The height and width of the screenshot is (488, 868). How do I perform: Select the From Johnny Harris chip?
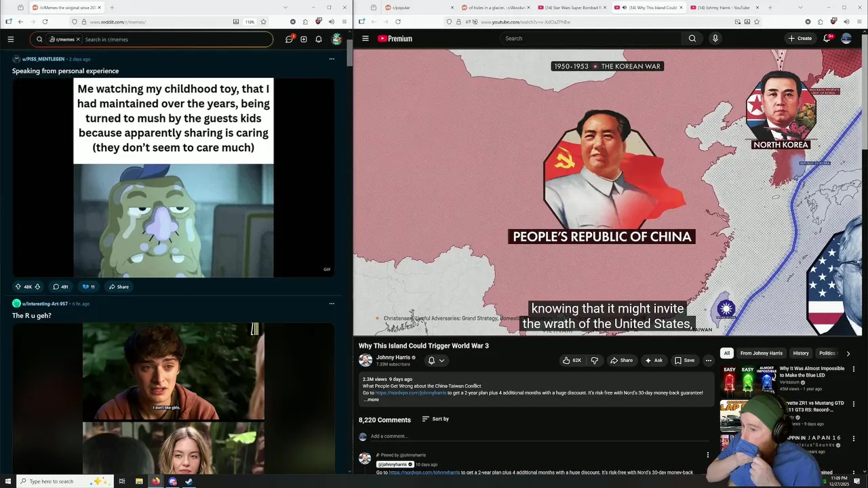[761, 353]
